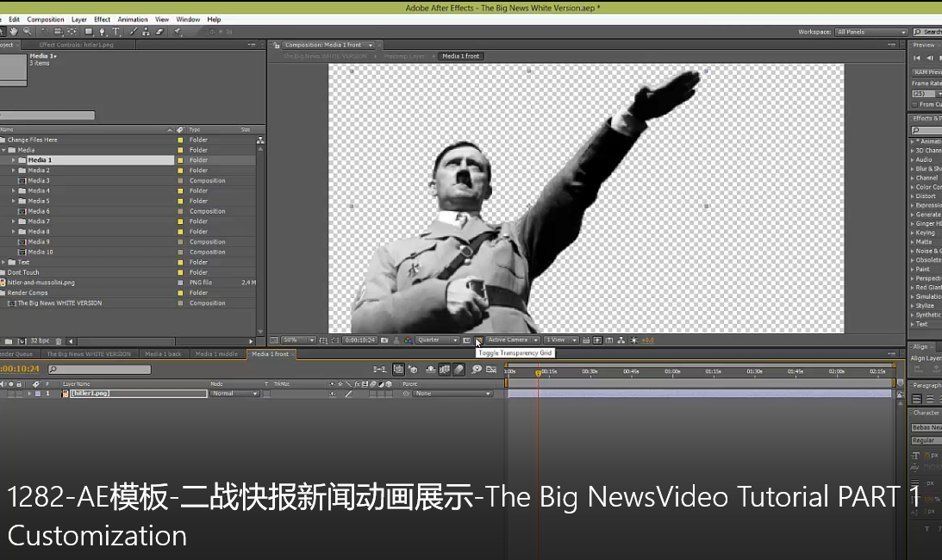This screenshot has height=560, width=942.
Task: Toggle Region of Interest in viewer
Action: [x=467, y=340]
